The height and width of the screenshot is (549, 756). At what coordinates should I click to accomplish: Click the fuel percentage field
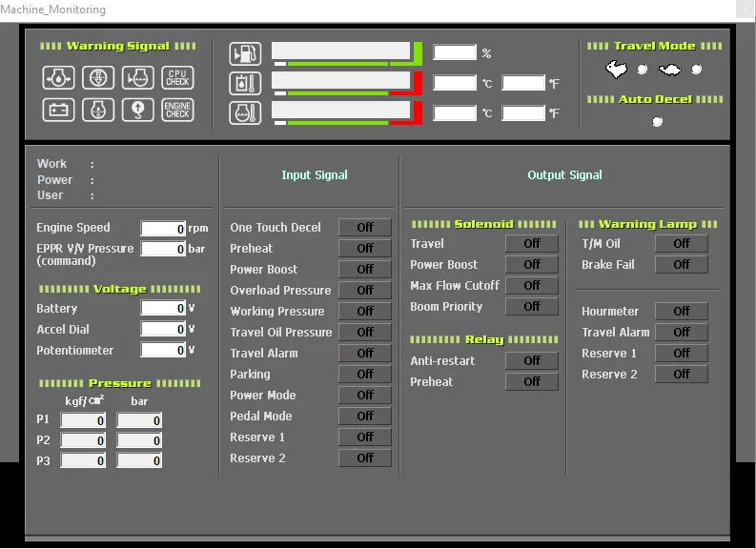coord(455,53)
